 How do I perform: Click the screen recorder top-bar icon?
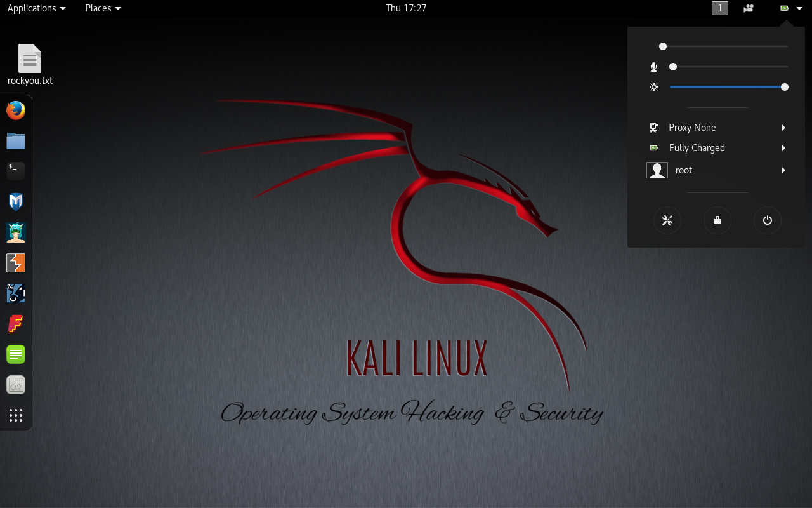[x=749, y=8]
